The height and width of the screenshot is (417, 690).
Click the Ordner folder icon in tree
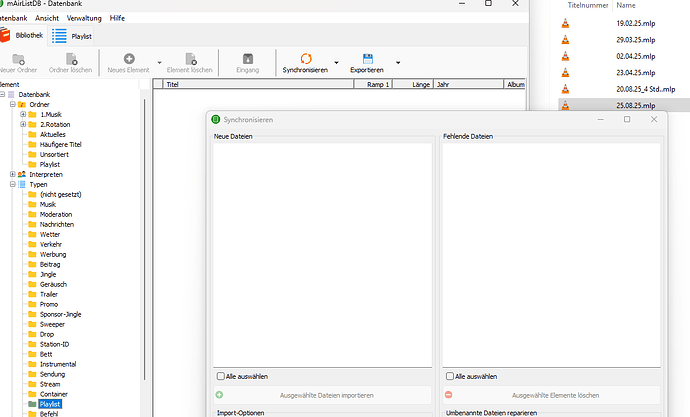tap(22, 104)
